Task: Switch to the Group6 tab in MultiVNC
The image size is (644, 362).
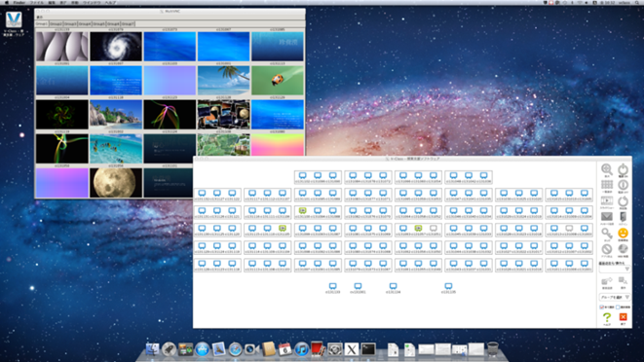Action: coord(113,24)
